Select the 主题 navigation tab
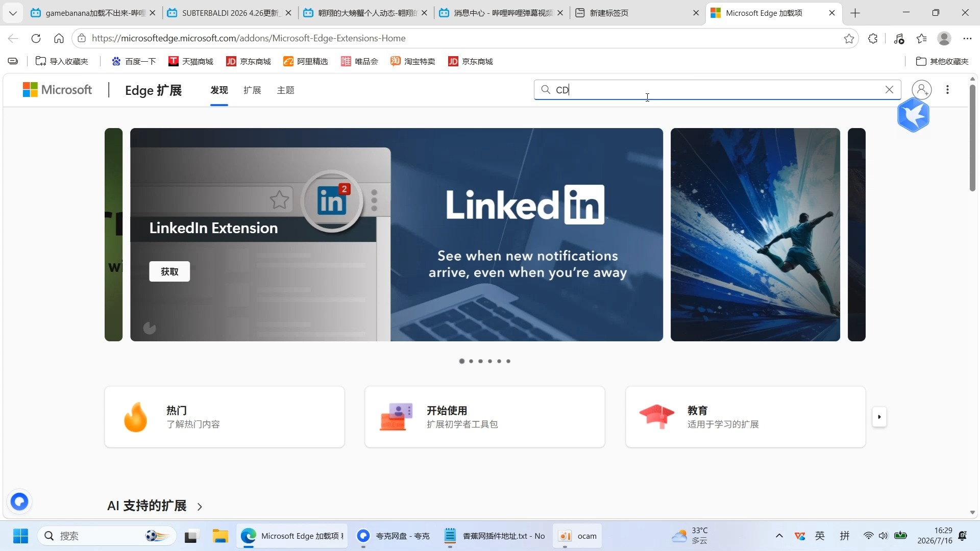The image size is (980, 551). click(x=285, y=90)
